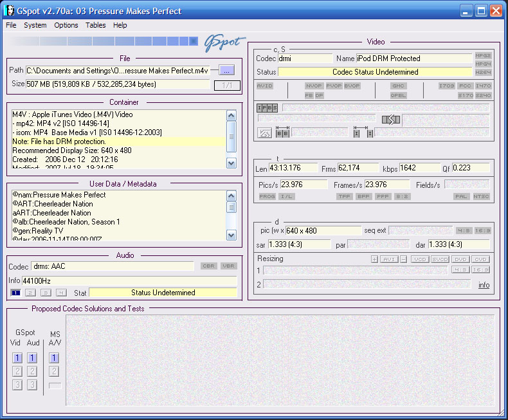Click the H264 codec indicator
Image resolution: width=508 pixels, height=420 pixels.
[483, 72]
